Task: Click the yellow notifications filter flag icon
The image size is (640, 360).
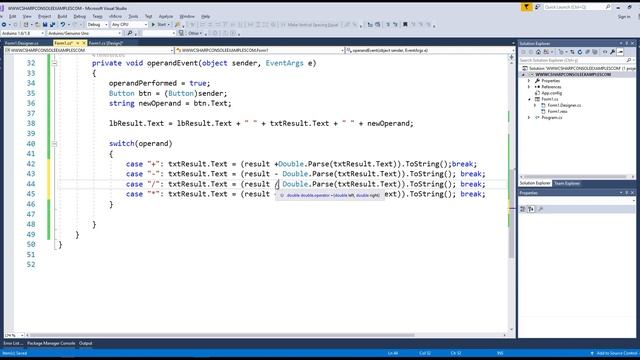Action: (527, 7)
